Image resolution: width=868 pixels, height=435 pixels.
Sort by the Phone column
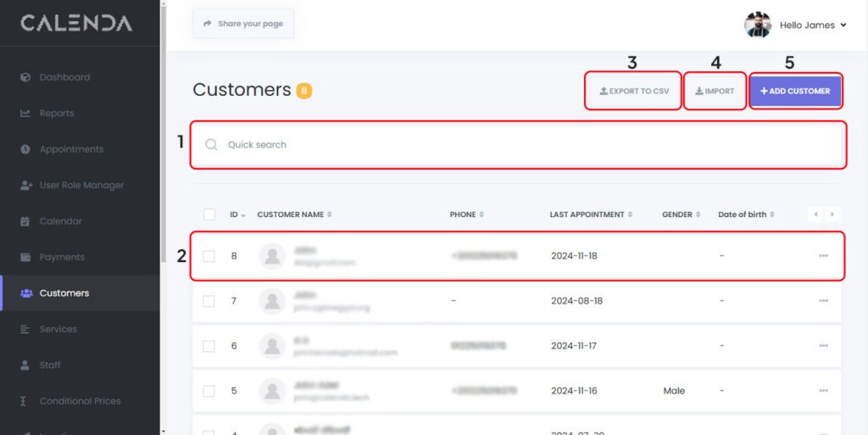click(x=467, y=215)
